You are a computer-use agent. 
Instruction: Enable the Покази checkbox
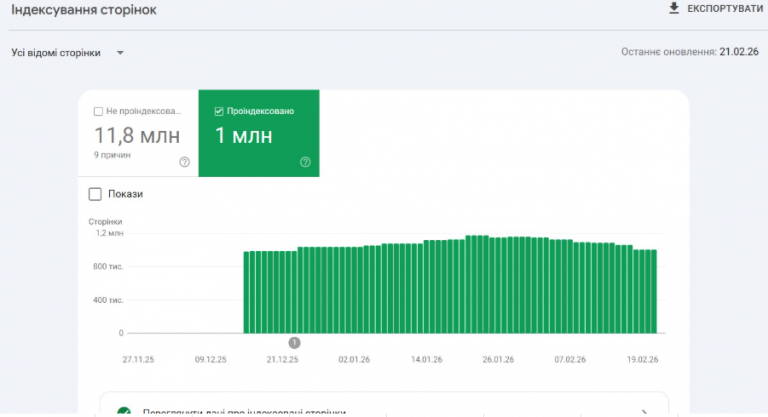pos(95,194)
